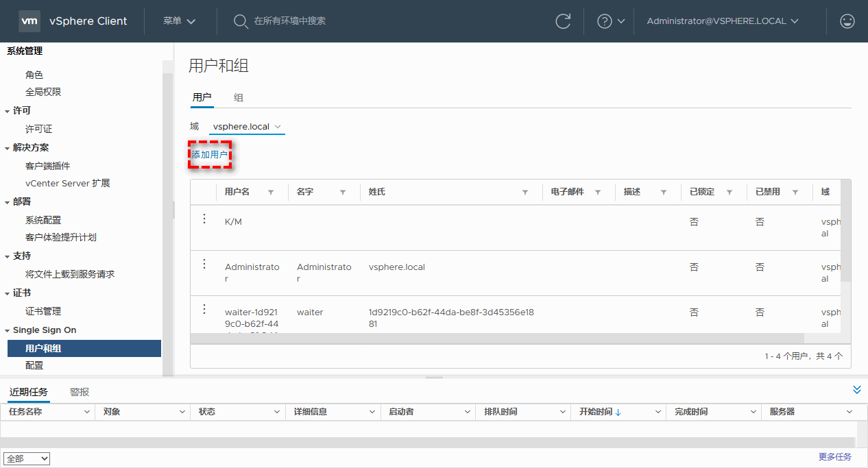The height and width of the screenshot is (468, 868).
Task: Open the 菜单 dropdown
Action: 179,21
